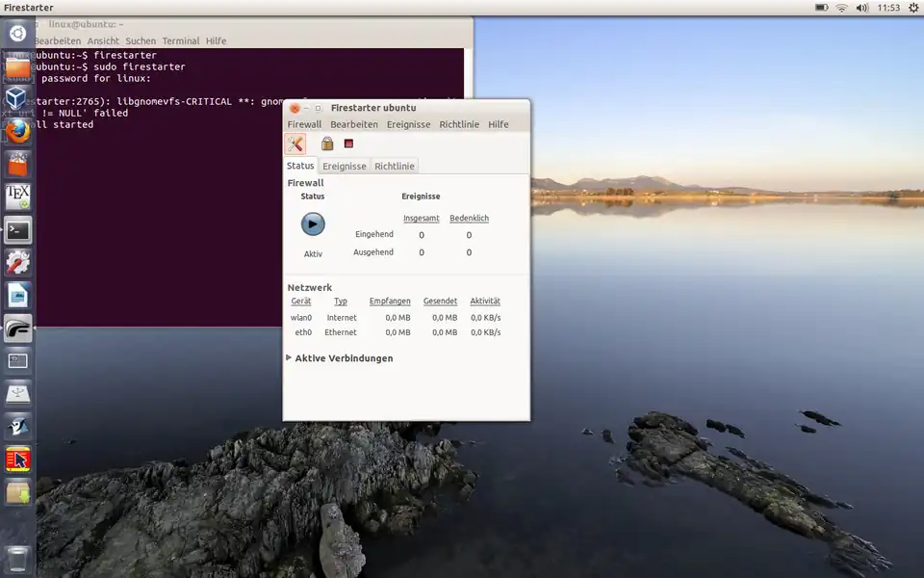Open the Richtlinie menu in menu bar
The image size is (924, 578).
(459, 124)
